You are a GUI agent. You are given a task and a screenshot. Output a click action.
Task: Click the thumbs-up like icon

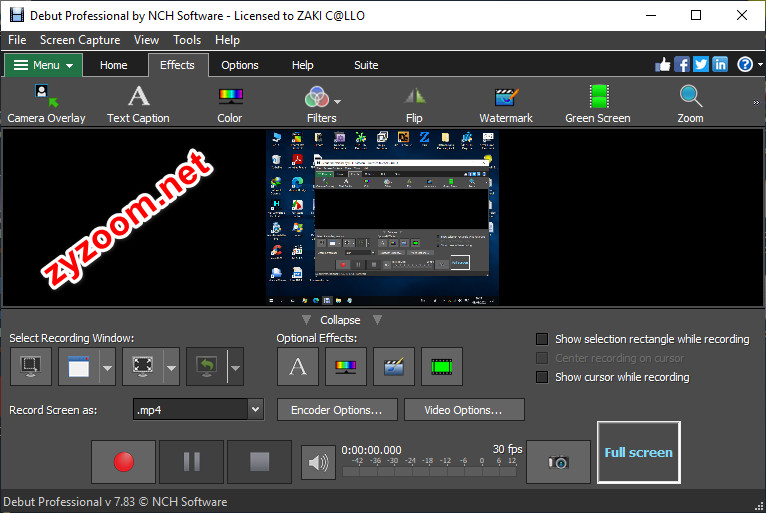[662, 64]
